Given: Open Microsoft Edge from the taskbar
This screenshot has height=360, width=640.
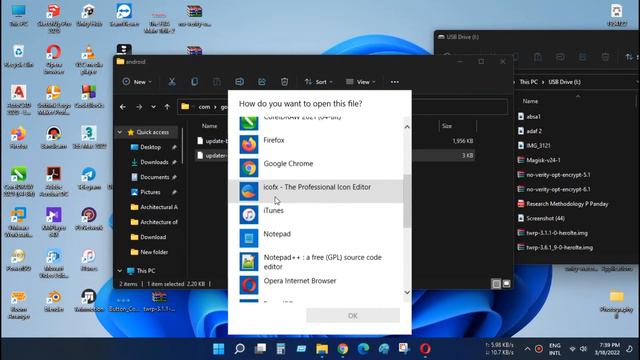Looking at the screenshot, I should [x=363, y=349].
